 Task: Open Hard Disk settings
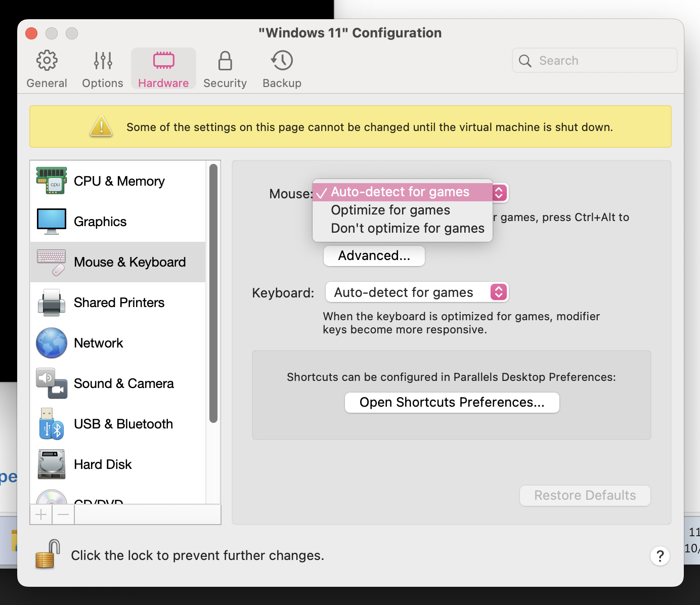point(103,464)
